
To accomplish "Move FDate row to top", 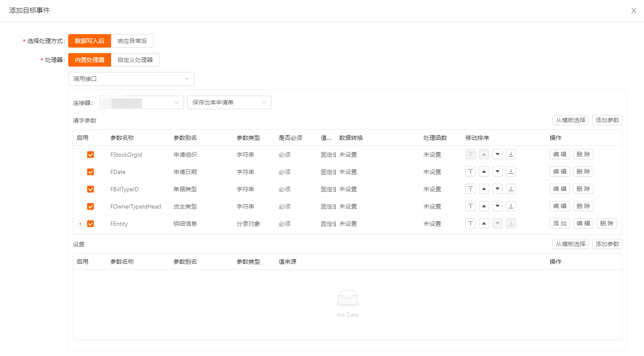I will coord(470,172).
